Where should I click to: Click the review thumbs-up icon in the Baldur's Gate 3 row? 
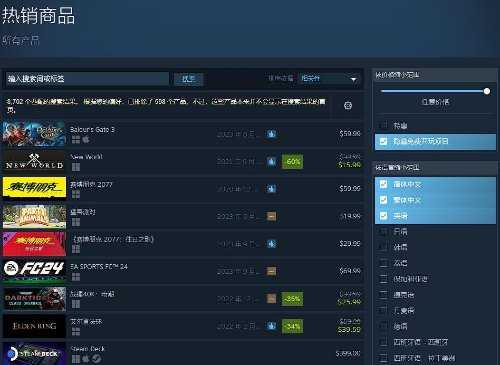[271, 134]
